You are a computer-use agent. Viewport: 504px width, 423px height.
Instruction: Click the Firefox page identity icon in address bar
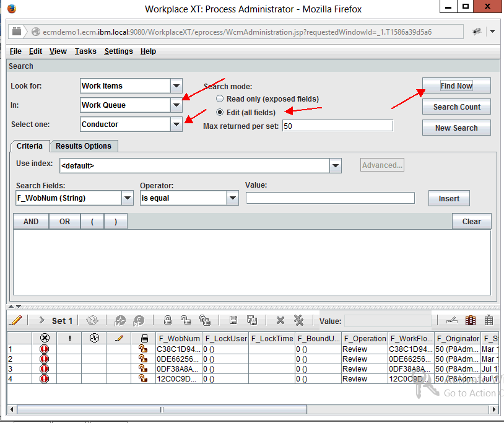(x=36, y=32)
